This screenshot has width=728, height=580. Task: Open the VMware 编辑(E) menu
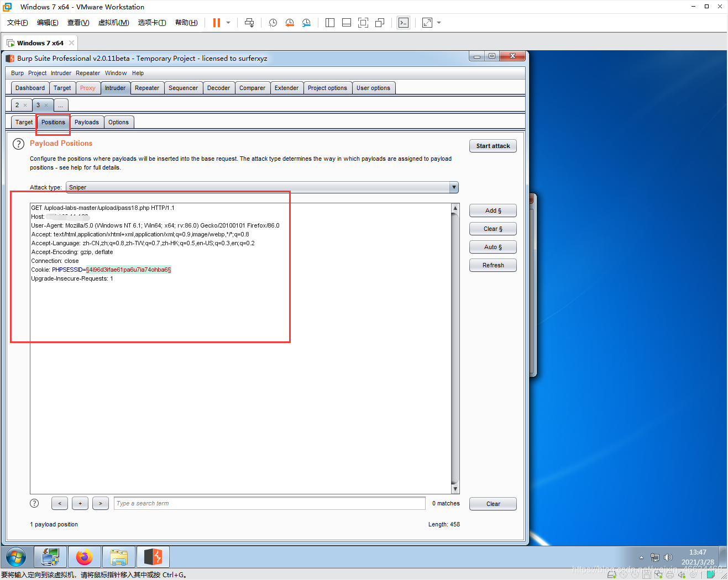click(x=48, y=23)
